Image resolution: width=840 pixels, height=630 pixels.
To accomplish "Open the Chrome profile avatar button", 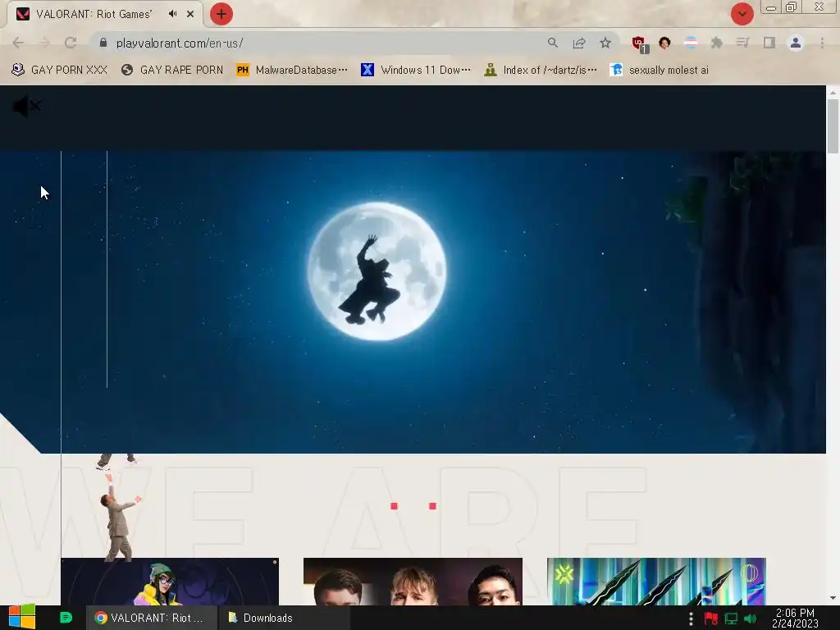I will click(796, 43).
